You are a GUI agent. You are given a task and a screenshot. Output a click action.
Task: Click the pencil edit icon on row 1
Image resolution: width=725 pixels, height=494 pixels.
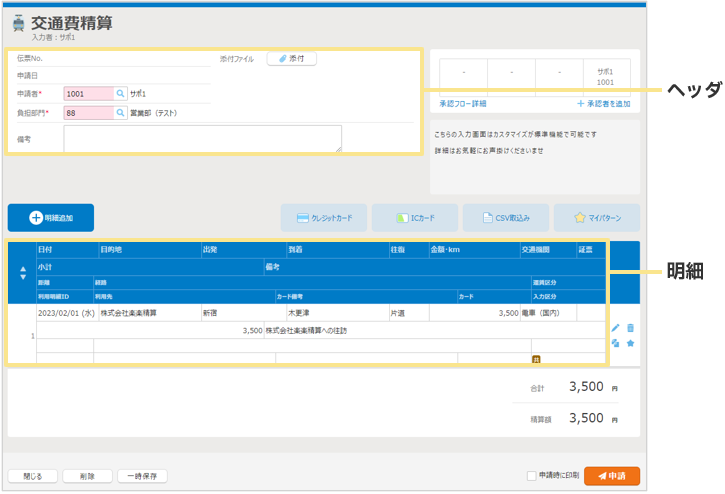click(616, 328)
